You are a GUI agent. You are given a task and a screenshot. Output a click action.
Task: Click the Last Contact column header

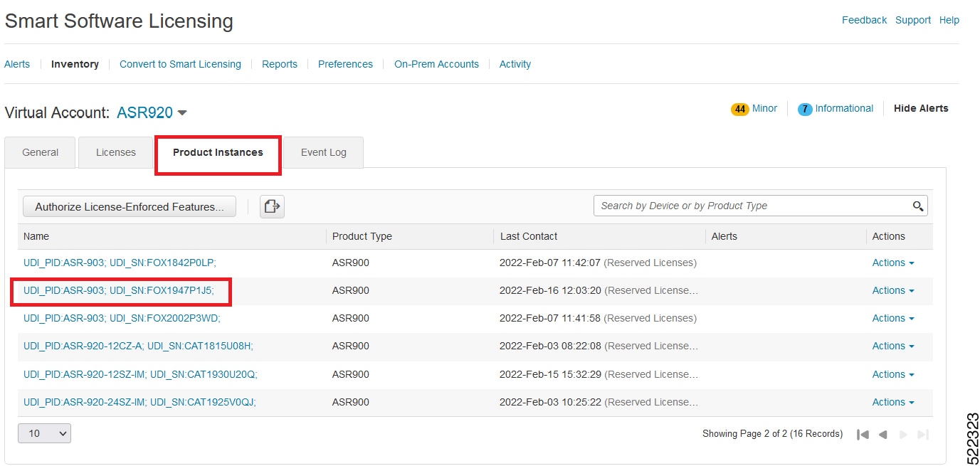pyautogui.click(x=529, y=236)
